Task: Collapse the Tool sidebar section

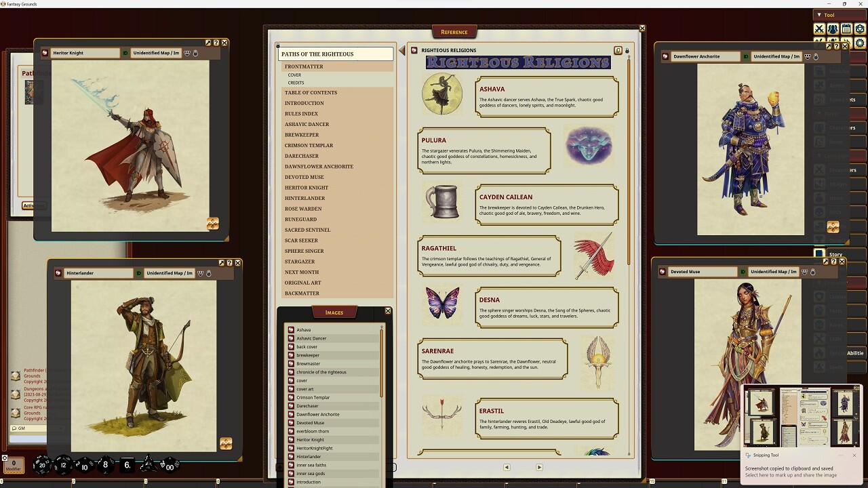Action: tap(819, 15)
